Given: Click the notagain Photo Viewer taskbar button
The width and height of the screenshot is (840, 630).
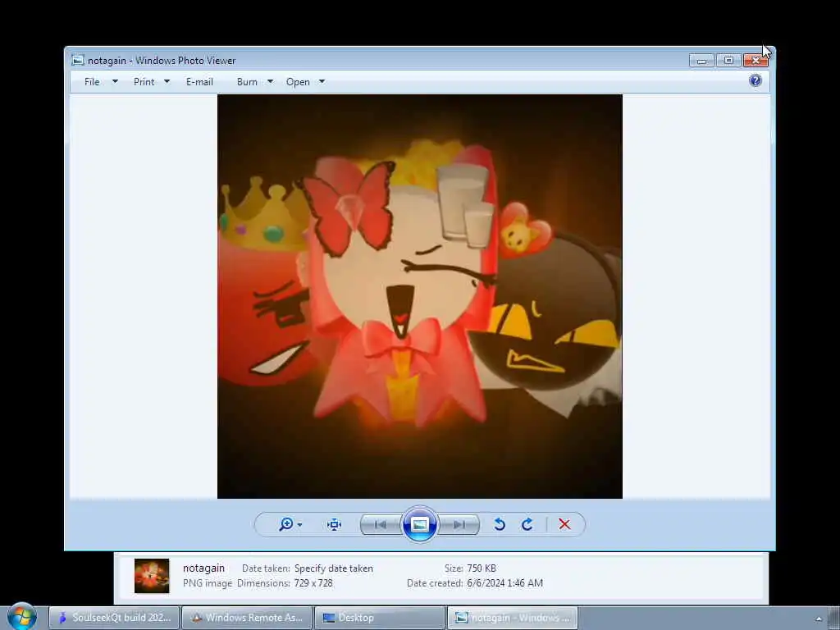Looking at the screenshot, I should click(513, 618).
